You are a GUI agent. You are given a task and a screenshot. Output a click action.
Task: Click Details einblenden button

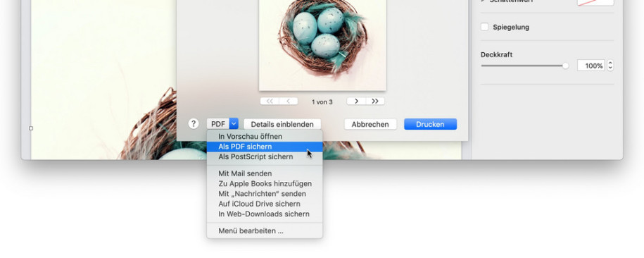point(282,124)
